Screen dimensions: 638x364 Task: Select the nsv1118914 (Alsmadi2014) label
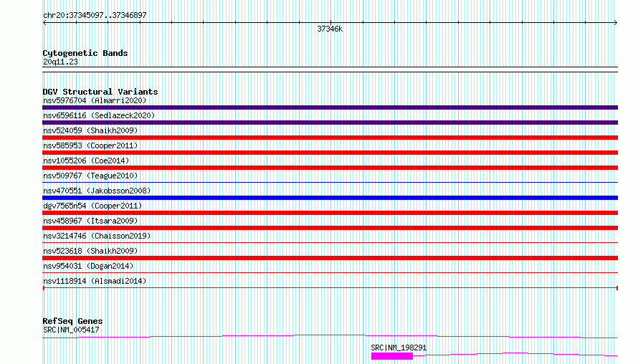(95, 281)
